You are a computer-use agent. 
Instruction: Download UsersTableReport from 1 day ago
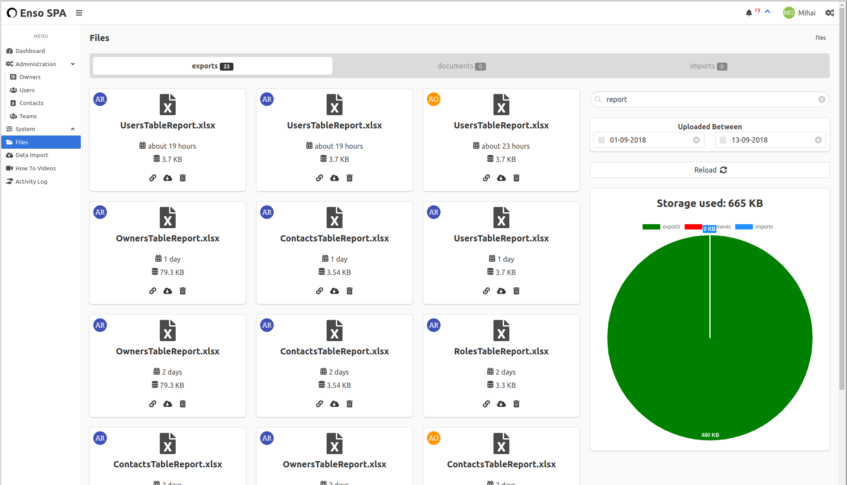501,291
